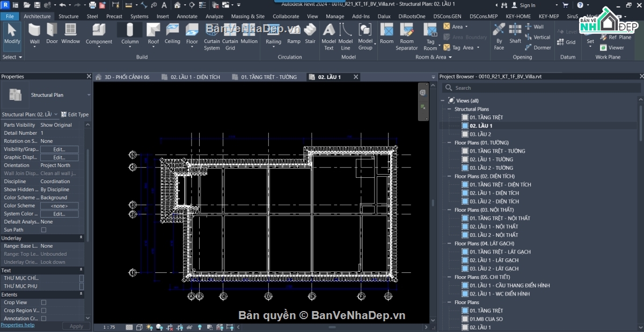Open the Massing & Site ribbon tab
Screen dimensions: 644x332
click(x=248, y=16)
